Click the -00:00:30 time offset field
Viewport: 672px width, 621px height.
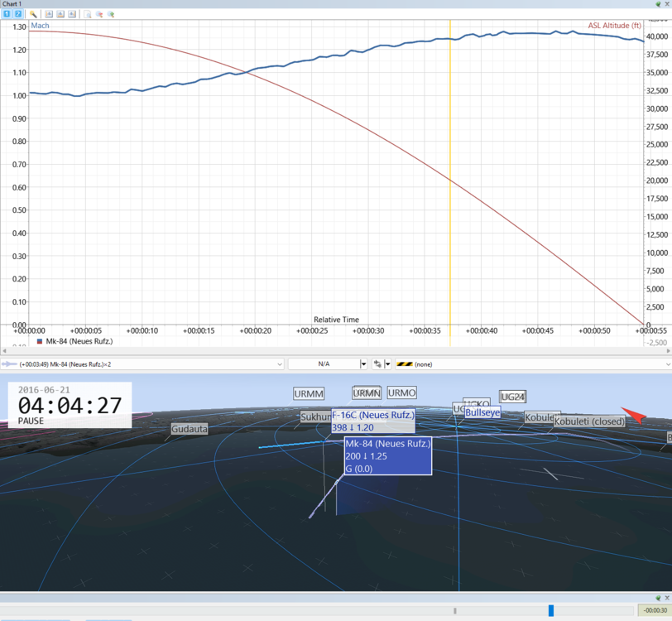(655, 610)
